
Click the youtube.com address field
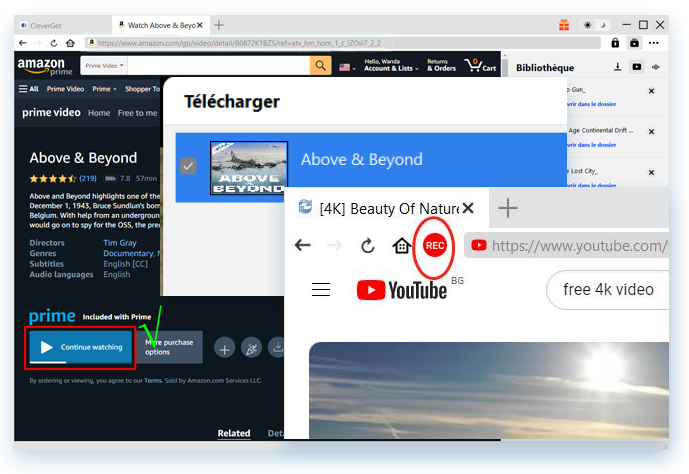[x=567, y=246]
